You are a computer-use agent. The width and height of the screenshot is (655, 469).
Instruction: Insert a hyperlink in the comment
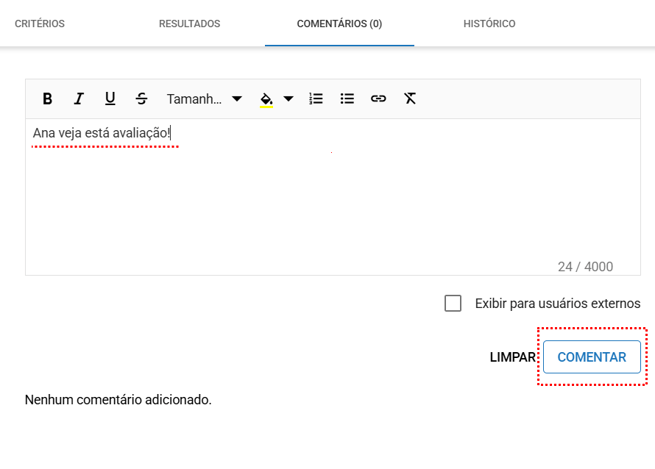pos(378,99)
